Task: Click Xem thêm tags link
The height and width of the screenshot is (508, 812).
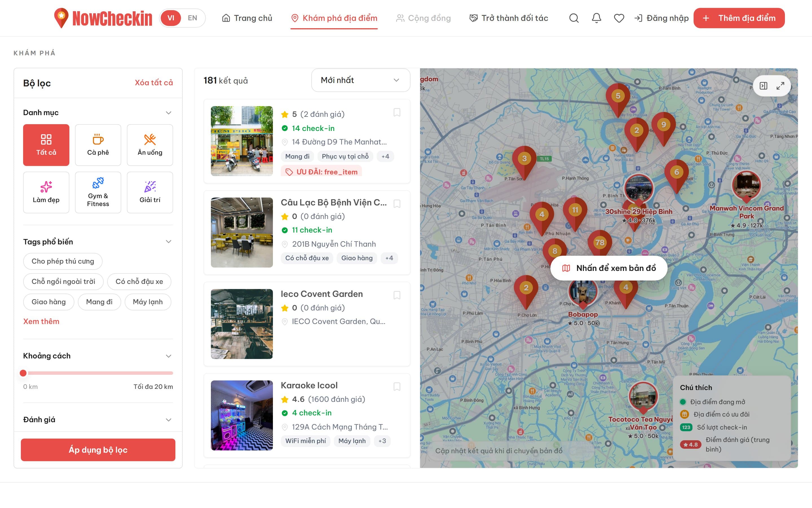Action: pyautogui.click(x=41, y=321)
